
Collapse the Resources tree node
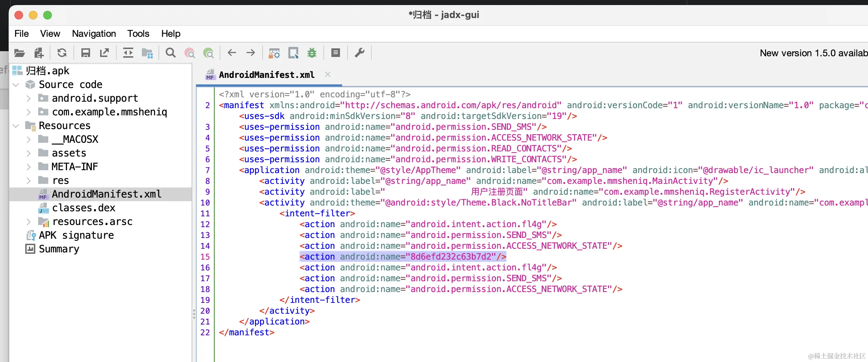pyautogui.click(x=16, y=126)
